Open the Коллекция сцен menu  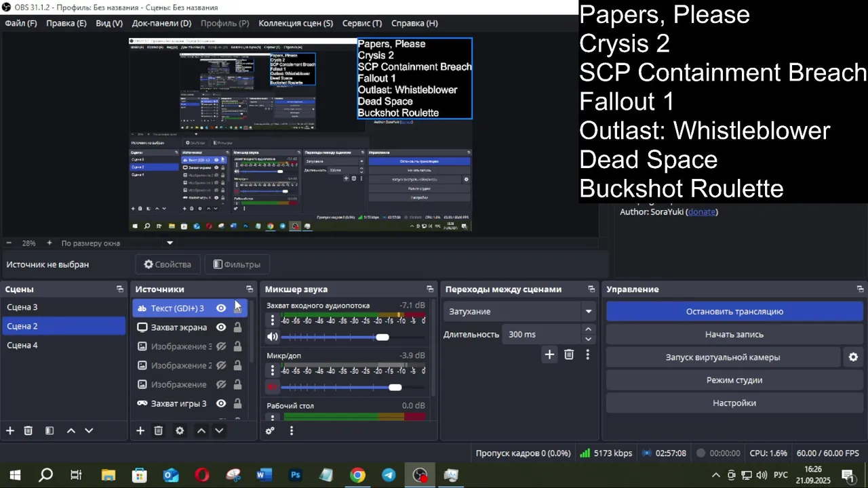pyautogui.click(x=296, y=23)
